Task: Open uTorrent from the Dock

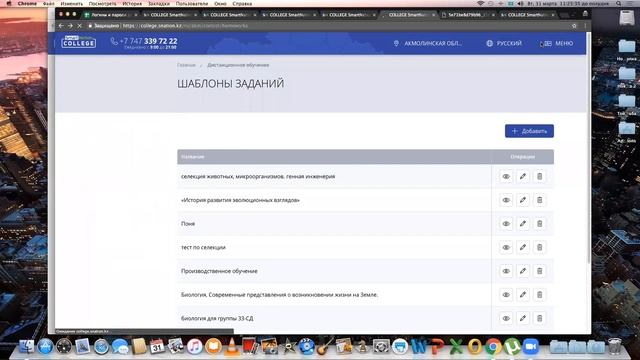Action: pos(512,347)
